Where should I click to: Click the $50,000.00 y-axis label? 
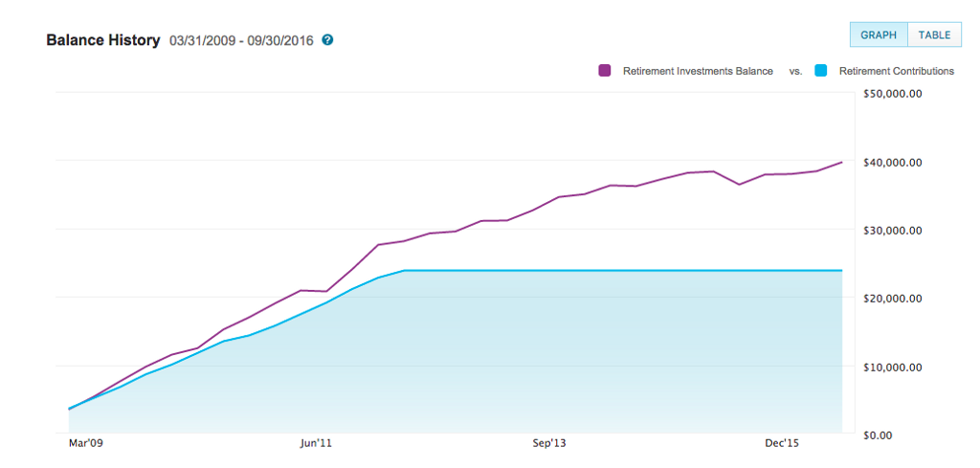click(x=892, y=94)
